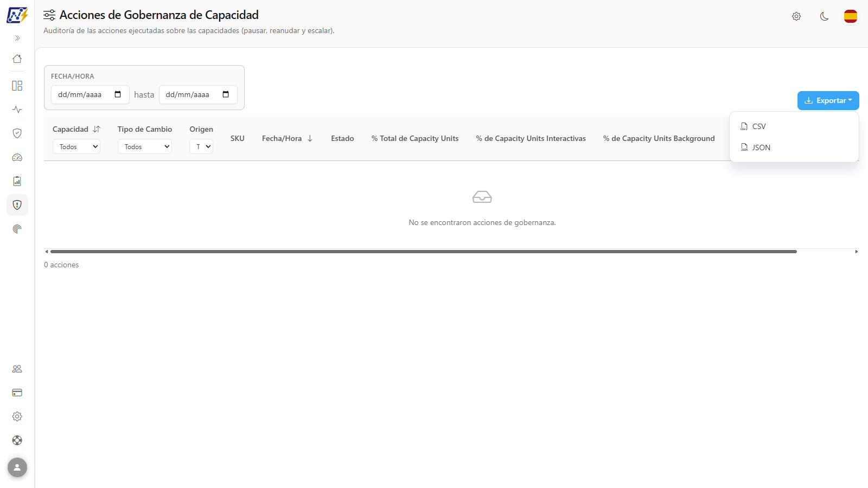
Task: Open the users group icon in sidebar
Action: pyautogui.click(x=17, y=369)
